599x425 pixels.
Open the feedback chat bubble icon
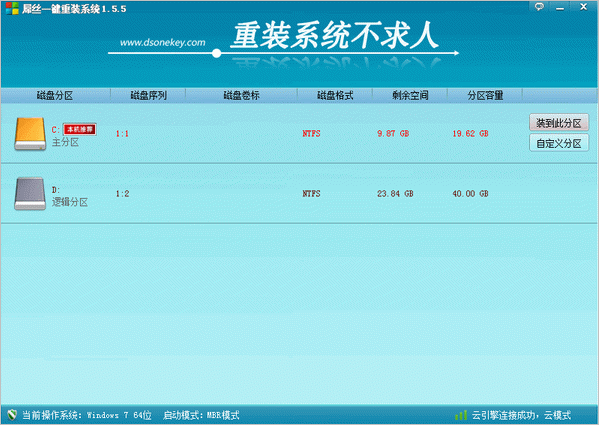pyautogui.click(x=539, y=7)
